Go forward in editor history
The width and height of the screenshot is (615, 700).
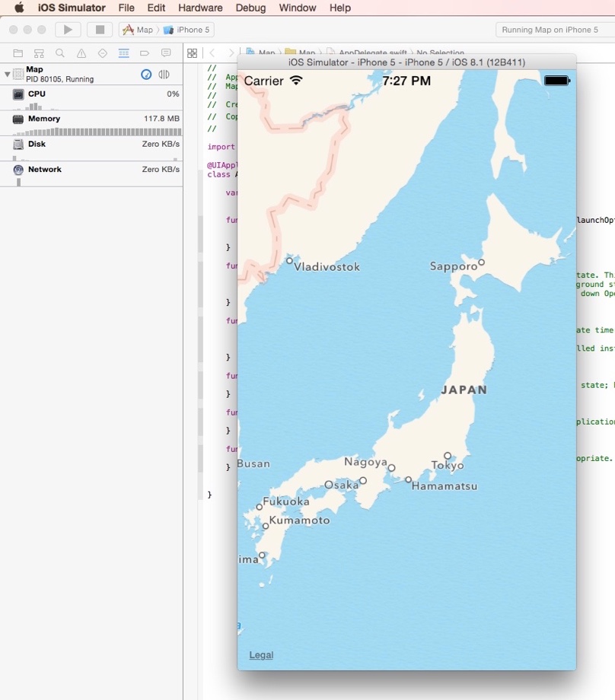click(x=231, y=53)
